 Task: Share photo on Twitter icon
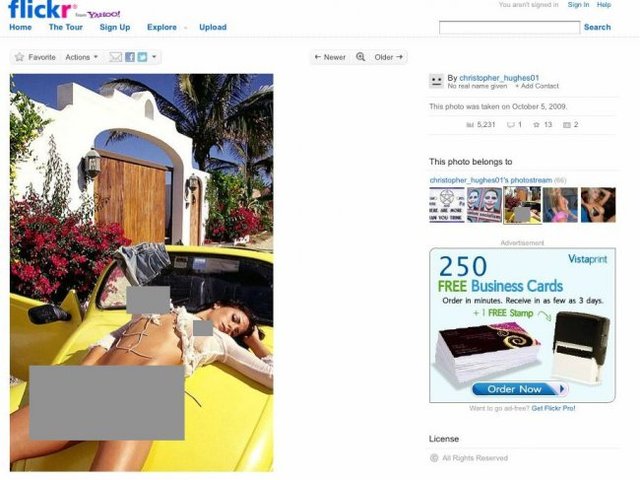point(142,57)
